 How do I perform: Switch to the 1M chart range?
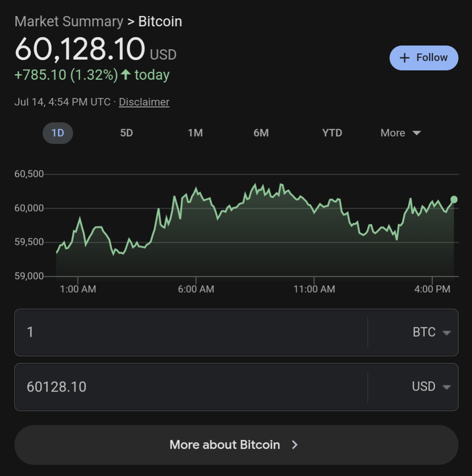[x=195, y=133]
